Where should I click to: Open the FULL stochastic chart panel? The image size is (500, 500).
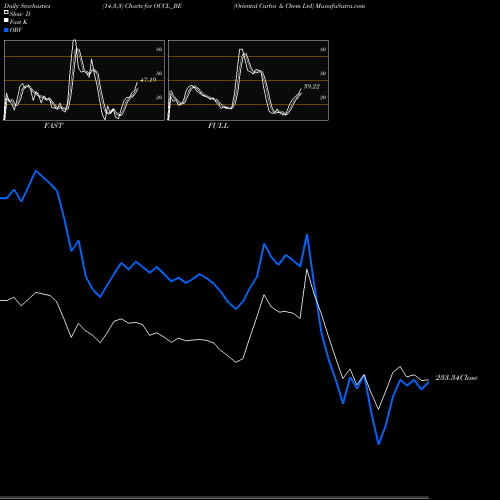(x=248, y=80)
